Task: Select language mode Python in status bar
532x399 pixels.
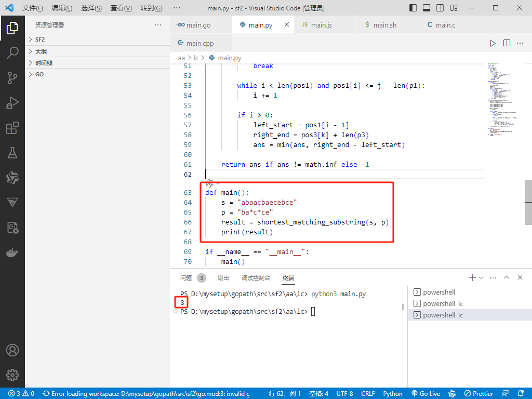Action: point(393,394)
